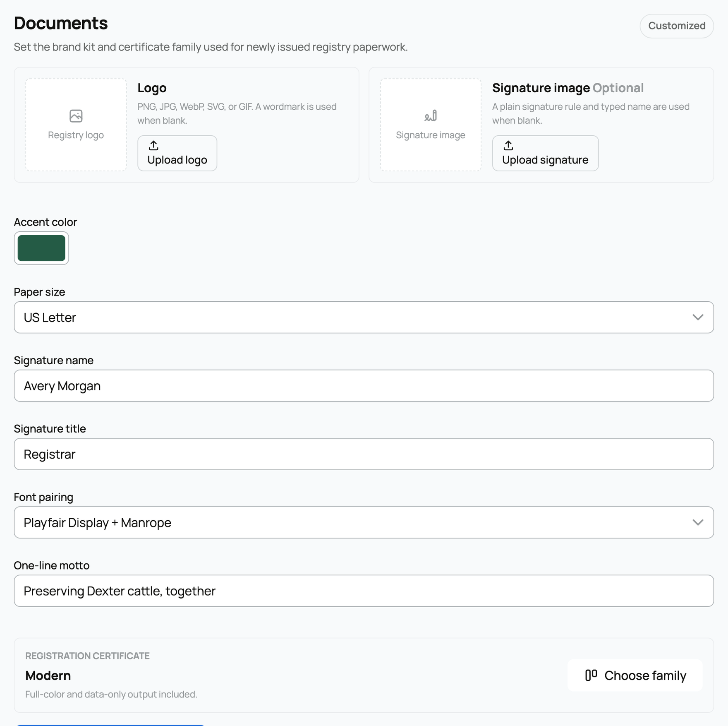The height and width of the screenshot is (726, 728).
Task: Click the One-line motto label
Action: (x=52, y=565)
